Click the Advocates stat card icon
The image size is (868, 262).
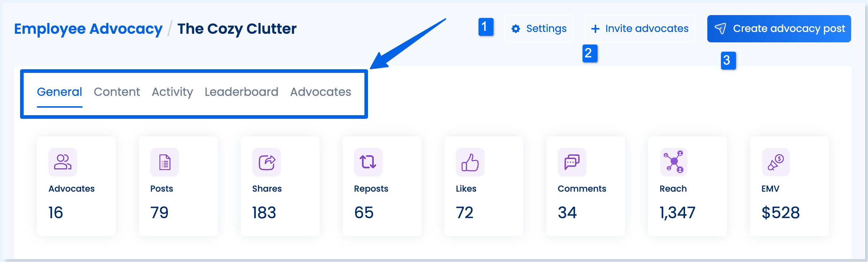point(62,162)
